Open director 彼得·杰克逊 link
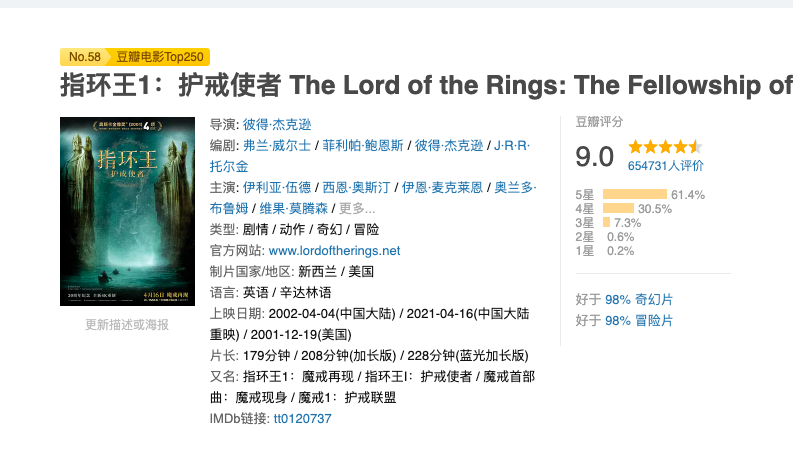 click(277, 125)
